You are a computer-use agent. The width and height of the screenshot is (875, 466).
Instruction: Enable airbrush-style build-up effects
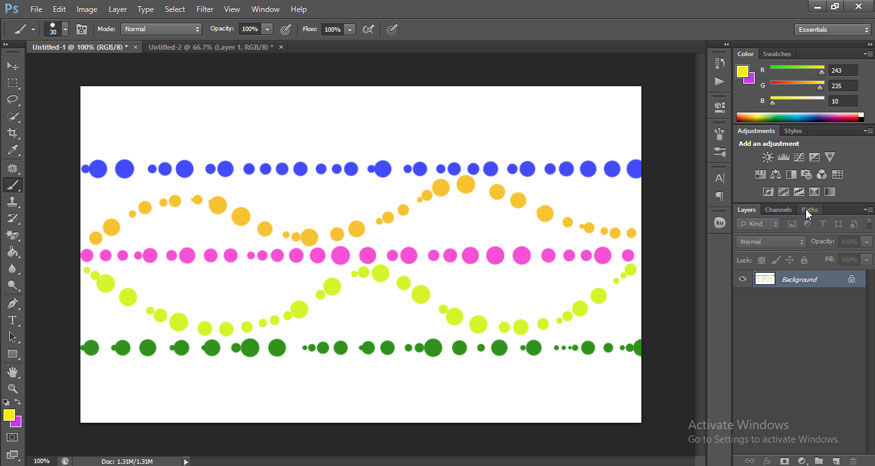pyautogui.click(x=371, y=29)
